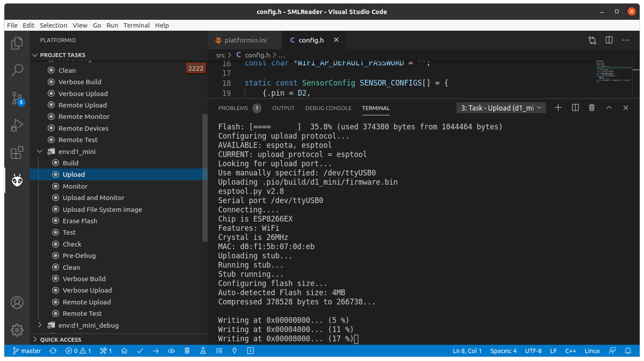
Task: Open the Manage gear menu
Action: pos(17,330)
